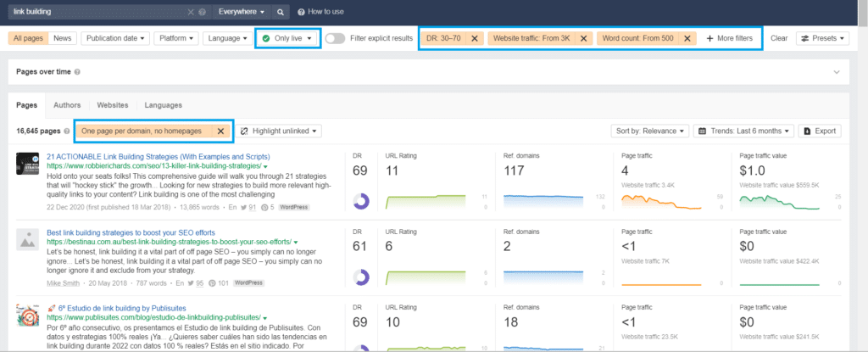The height and width of the screenshot is (352, 868).
Task: Click DR donut chart for robbierichards.com
Action: [360, 201]
